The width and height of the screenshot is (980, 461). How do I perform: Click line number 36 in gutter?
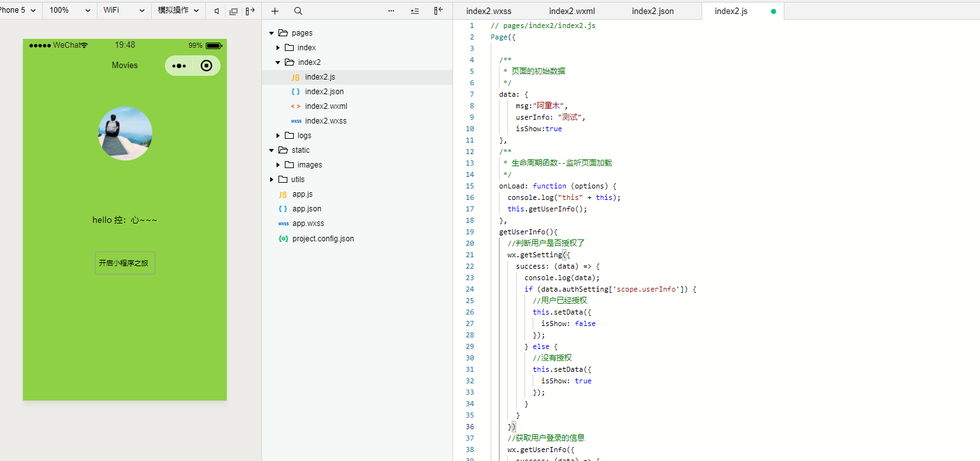pyautogui.click(x=470, y=427)
